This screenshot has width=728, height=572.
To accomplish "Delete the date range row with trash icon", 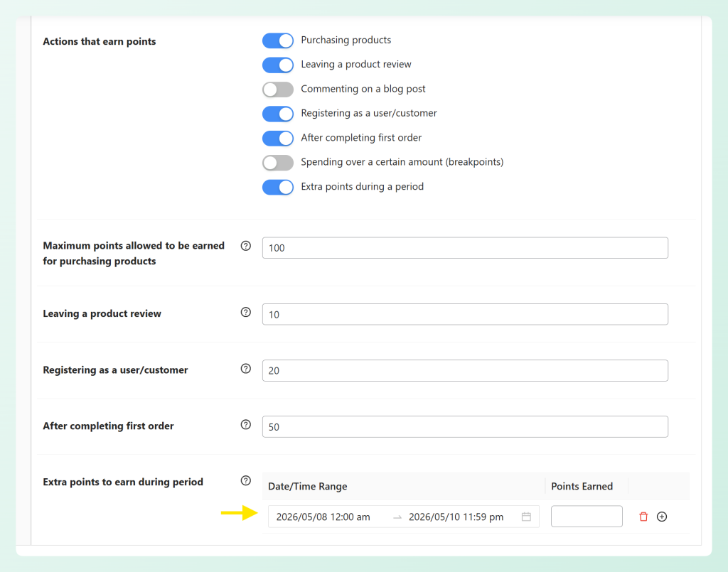I will tap(643, 517).
